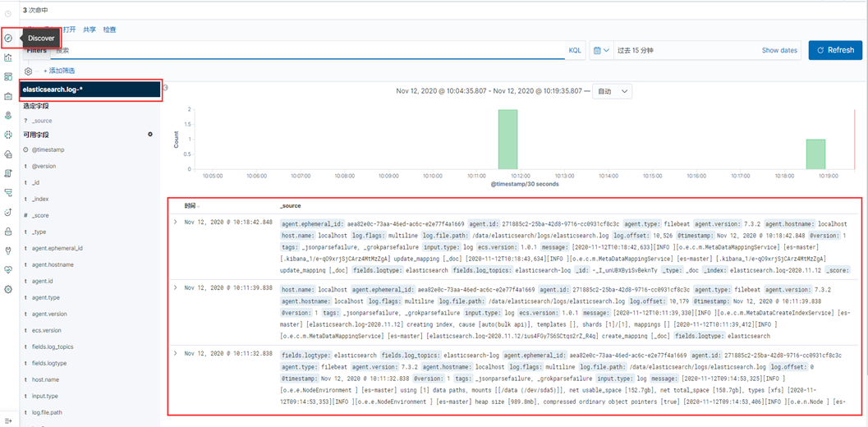
Task: Click the _source column header
Action: [x=291, y=205]
